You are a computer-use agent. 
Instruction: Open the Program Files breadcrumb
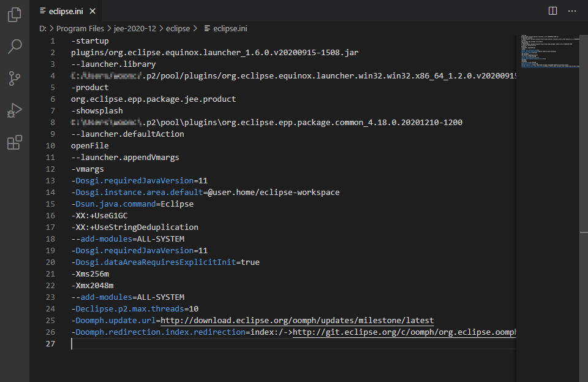[80, 29]
